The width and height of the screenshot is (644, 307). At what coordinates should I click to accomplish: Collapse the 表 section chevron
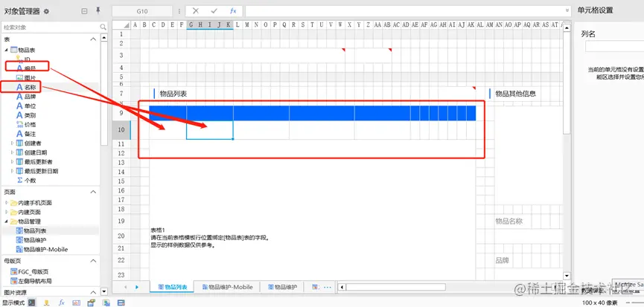[93, 39]
